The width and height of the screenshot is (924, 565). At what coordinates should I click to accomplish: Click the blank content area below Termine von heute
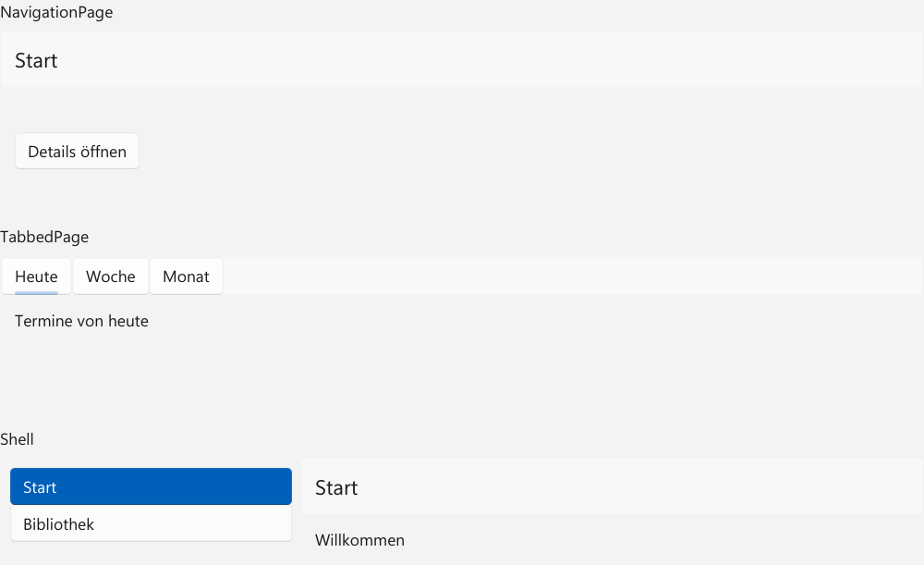click(x=462, y=372)
